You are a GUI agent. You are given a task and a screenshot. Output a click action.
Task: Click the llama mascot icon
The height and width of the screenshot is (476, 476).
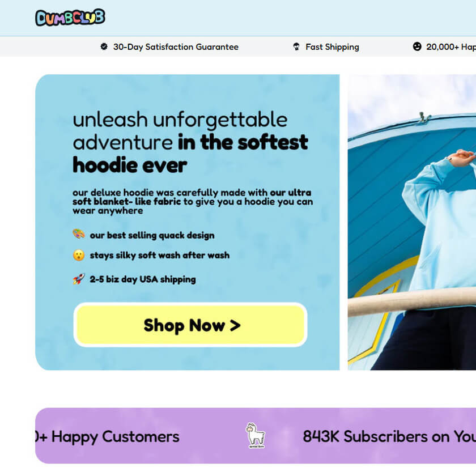pos(256,435)
